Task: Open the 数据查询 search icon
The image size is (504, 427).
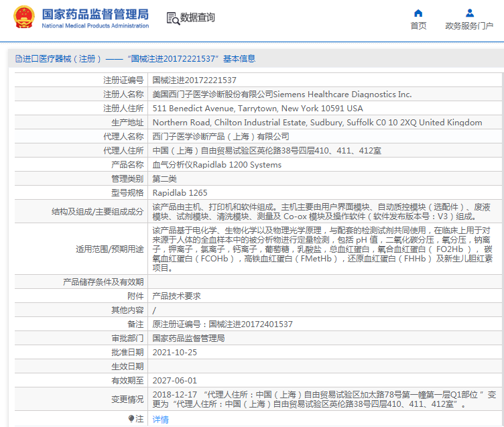Action: tap(173, 18)
